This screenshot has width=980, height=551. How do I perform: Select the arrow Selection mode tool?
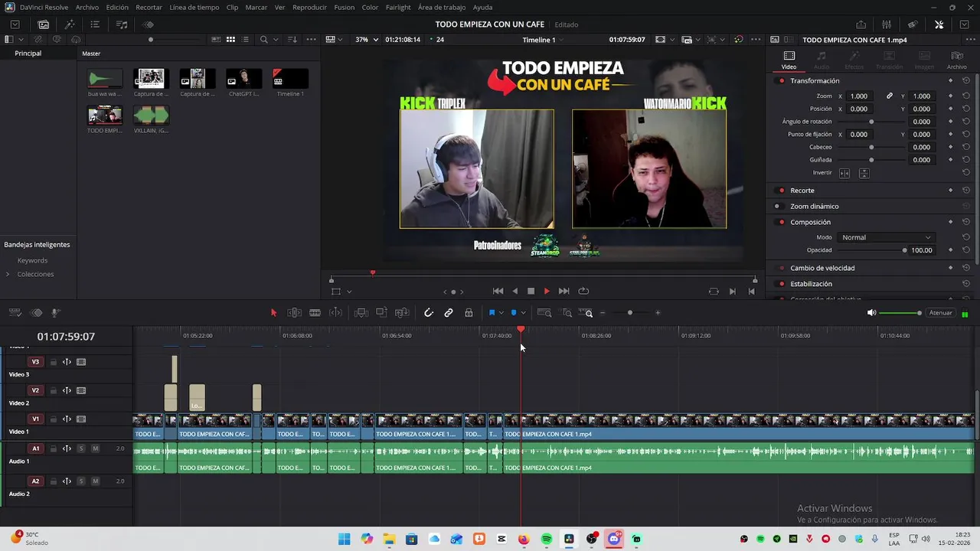(x=273, y=312)
